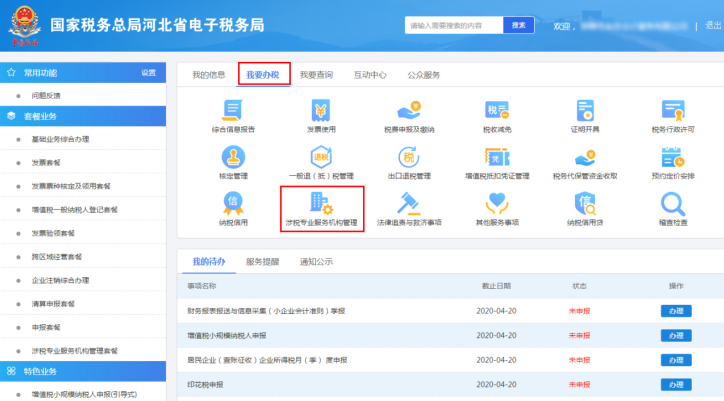Screen dimensions: 724x401
Task: Open 增值税小规模纳税人申报(引导式) in sidebar
Action: pyautogui.click(x=84, y=395)
